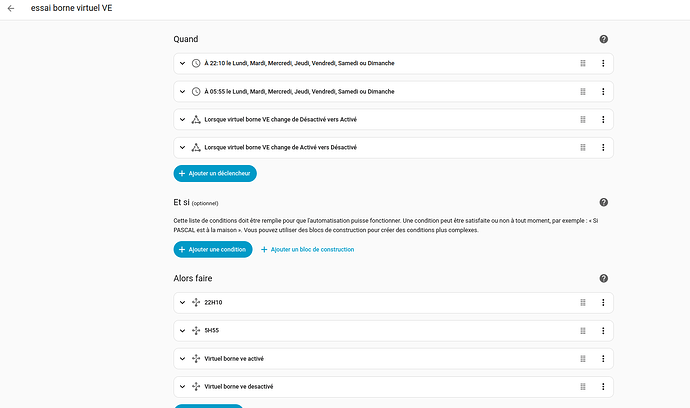The image size is (690, 408).
Task: Click the Virtuel borne ve activé label
Action: tap(234, 359)
